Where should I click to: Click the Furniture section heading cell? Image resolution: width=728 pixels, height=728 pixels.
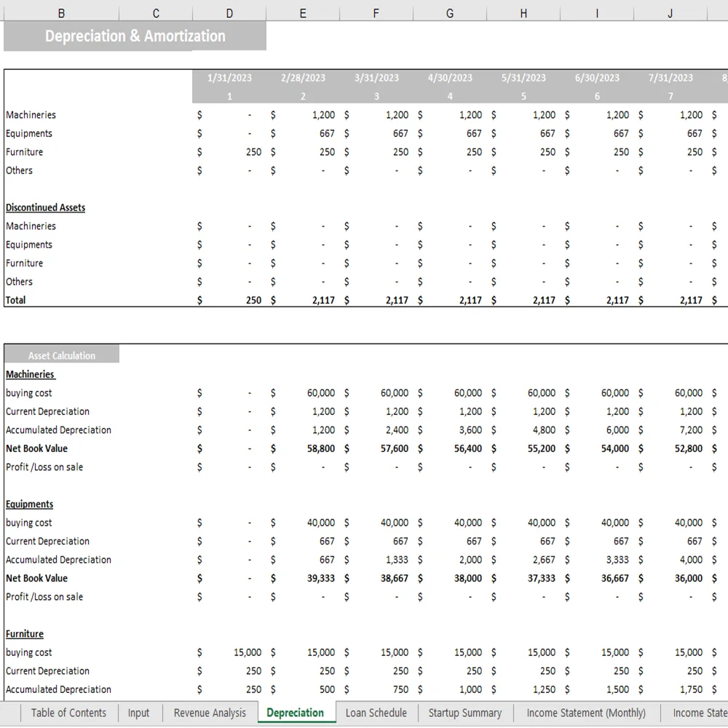click(x=25, y=633)
